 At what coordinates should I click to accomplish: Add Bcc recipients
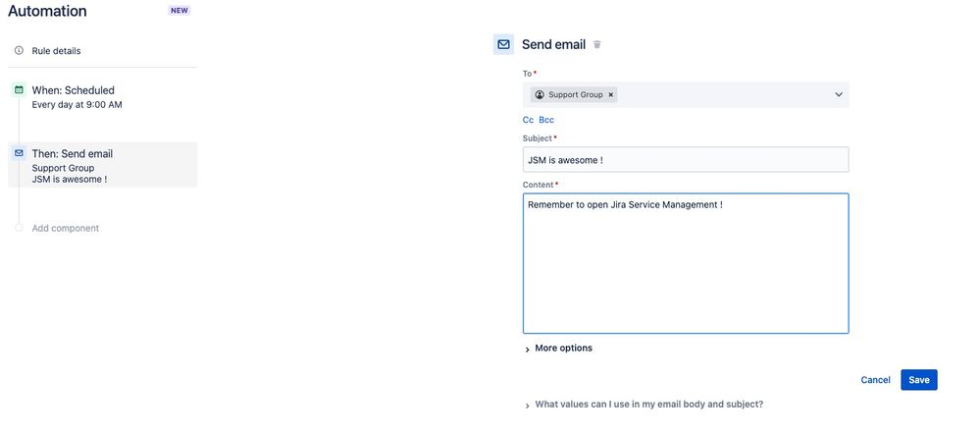click(x=546, y=120)
